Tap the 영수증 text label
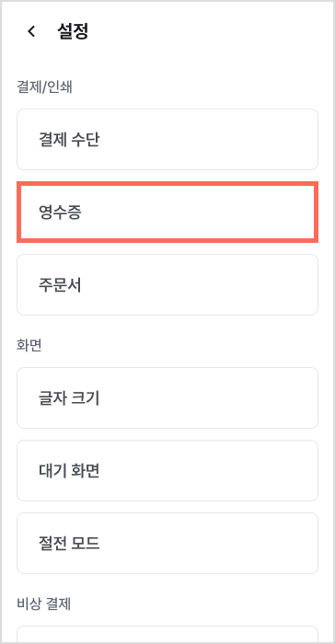The width and height of the screenshot is (335, 644). (x=60, y=213)
